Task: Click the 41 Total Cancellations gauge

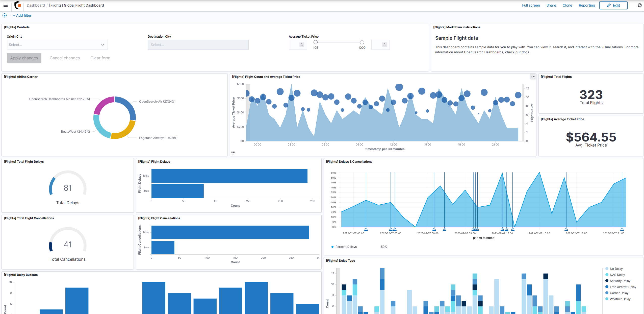Action: 68,244
